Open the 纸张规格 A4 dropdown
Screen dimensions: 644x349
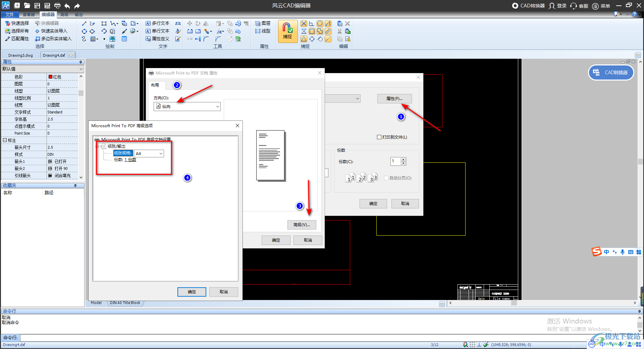point(149,153)
